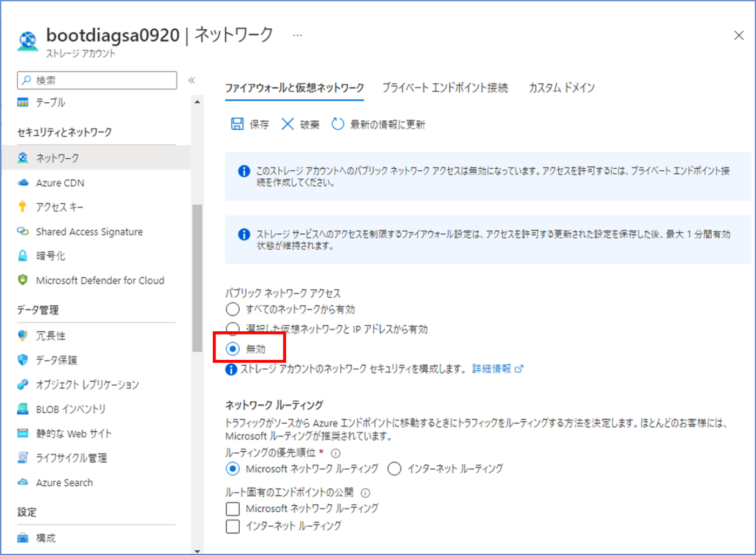Click the ネットワーク icon in the sidebar
The height and width of the screenshot is (555, 756).
[23, 158]
